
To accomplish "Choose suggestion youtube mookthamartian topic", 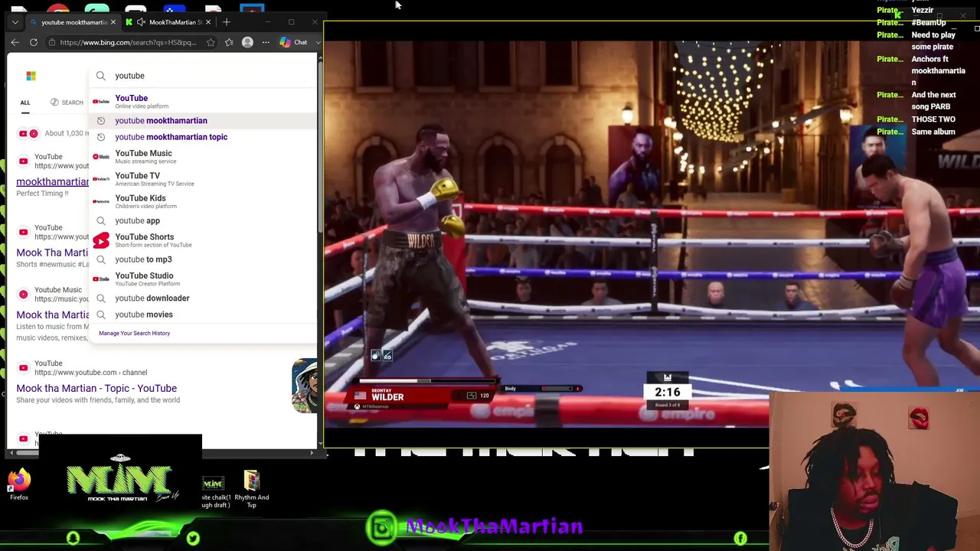I will tap(203, 137).
